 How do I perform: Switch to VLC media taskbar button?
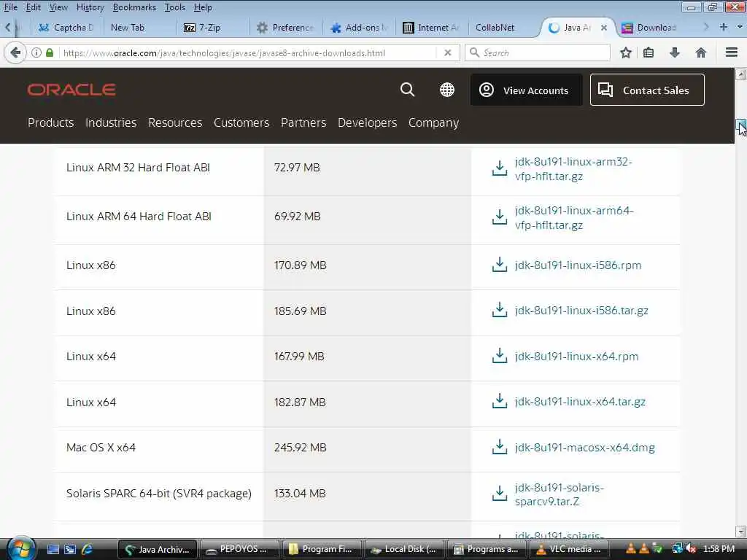[x=568, y=549]
